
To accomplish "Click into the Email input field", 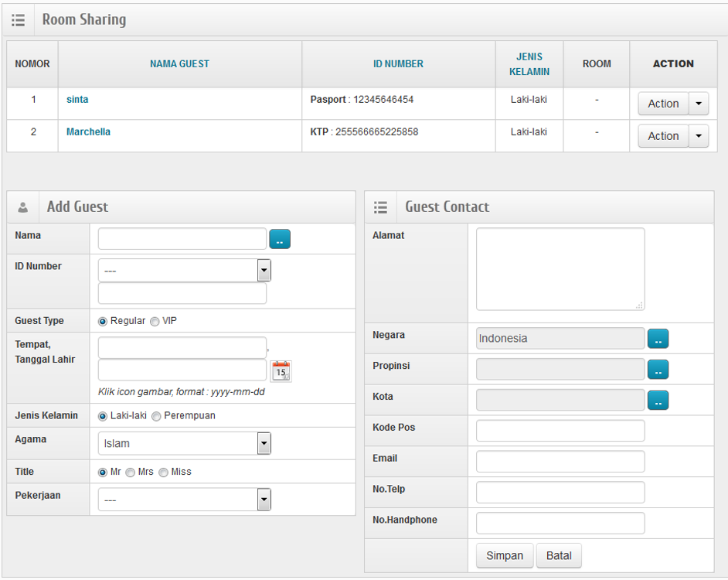I will click(560, 462).
